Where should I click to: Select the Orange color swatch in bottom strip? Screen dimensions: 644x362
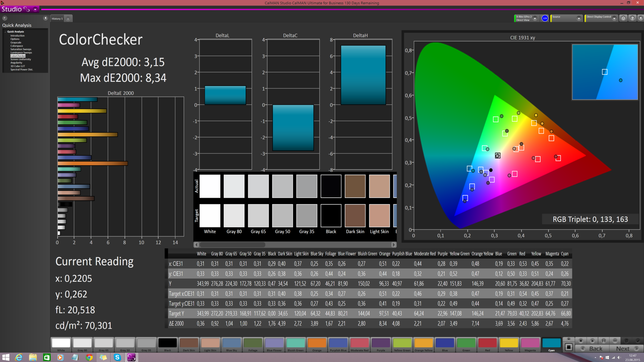pyautogui.click(x=317, y=344)
